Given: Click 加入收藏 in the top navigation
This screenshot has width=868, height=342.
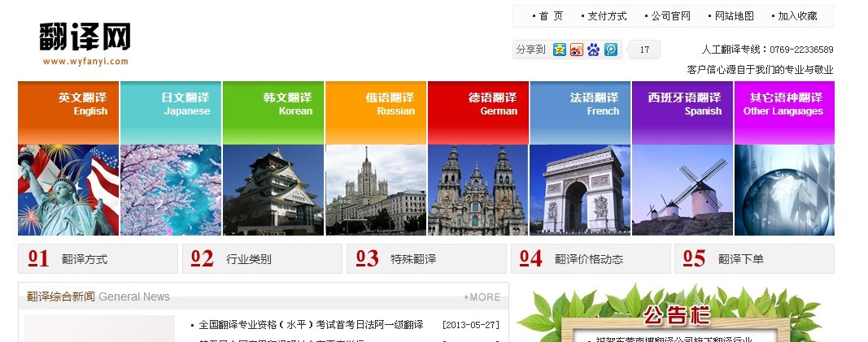Looking at the screenshot, I should tap(797, 16).
